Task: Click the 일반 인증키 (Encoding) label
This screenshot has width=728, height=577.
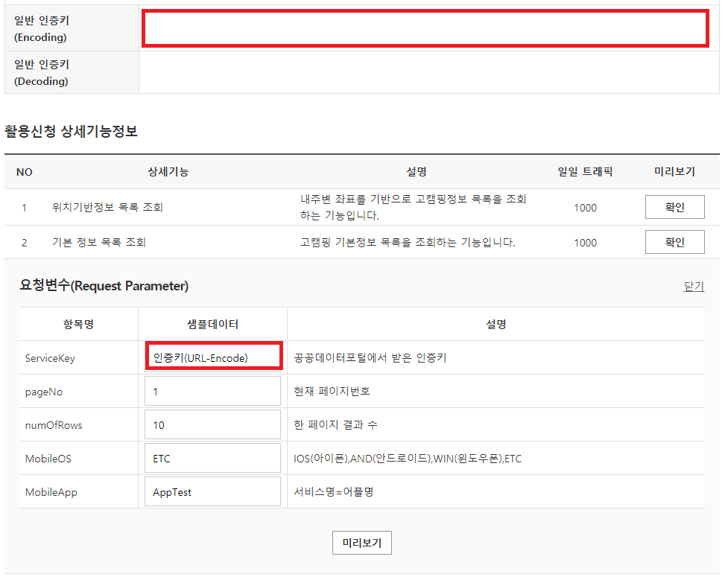Action: tap(42, 29)
